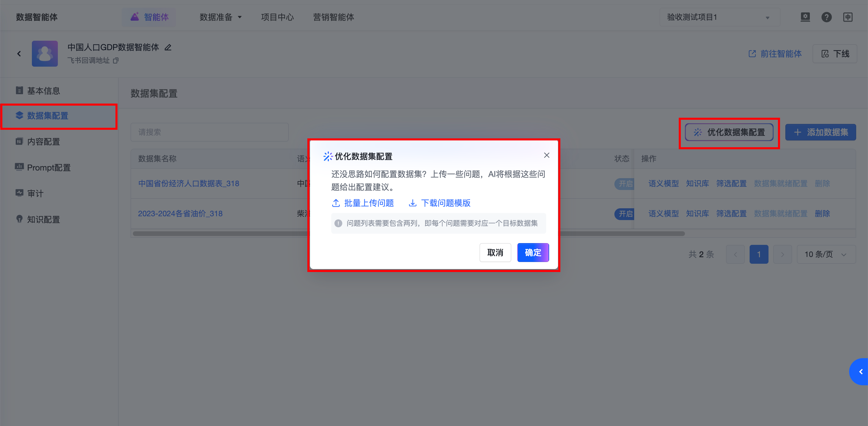Click the agent avatar thumbnail

[x=45, y=53]
